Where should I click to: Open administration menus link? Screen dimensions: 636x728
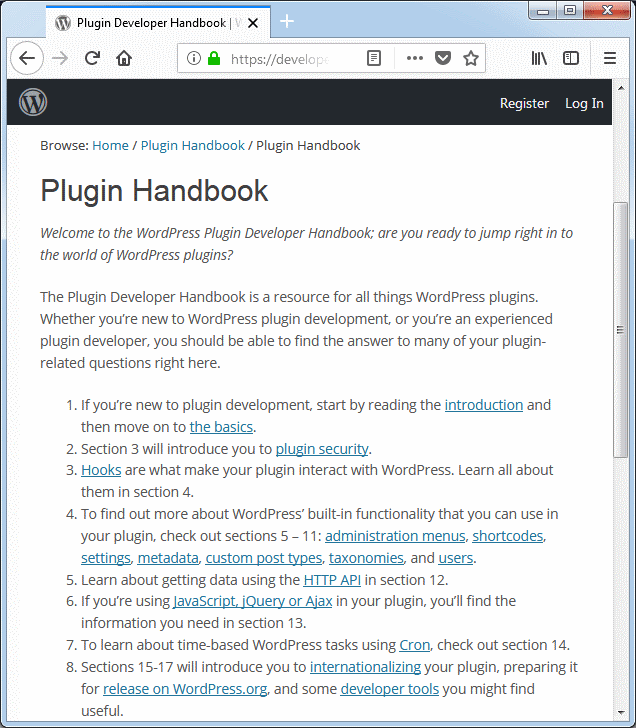pyautogui.click(x=395, y=536)
